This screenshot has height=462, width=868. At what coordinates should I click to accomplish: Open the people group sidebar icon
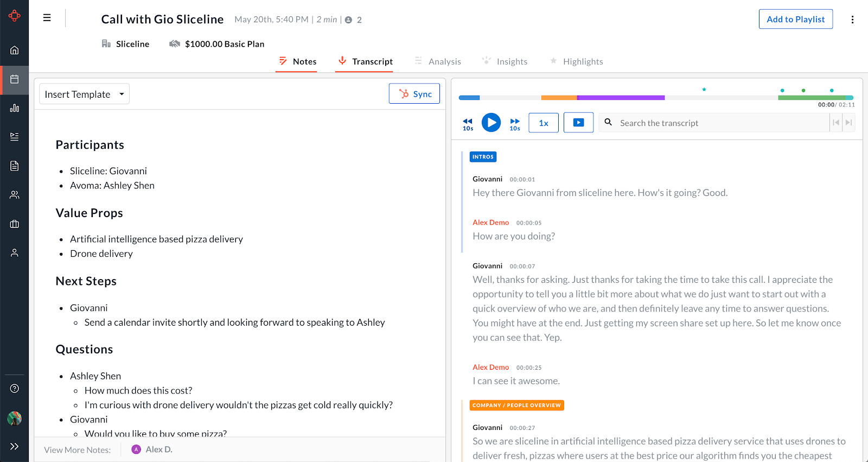pyautogui.click(x=15, y=194)
